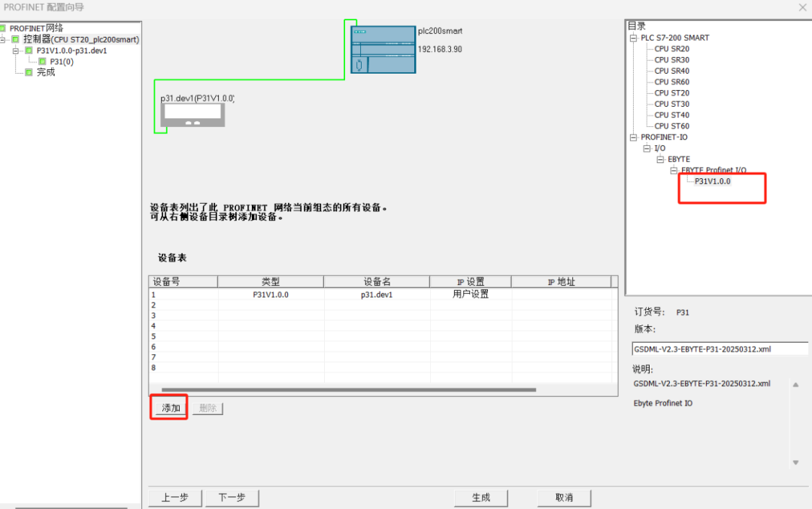Screen dimensions: 812x509
Task: Select CPU SR40 in the catalog
Action: point(671,71)
